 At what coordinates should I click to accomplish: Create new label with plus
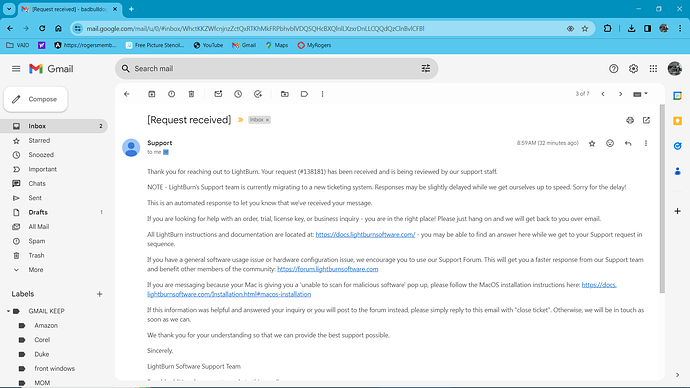99,294
